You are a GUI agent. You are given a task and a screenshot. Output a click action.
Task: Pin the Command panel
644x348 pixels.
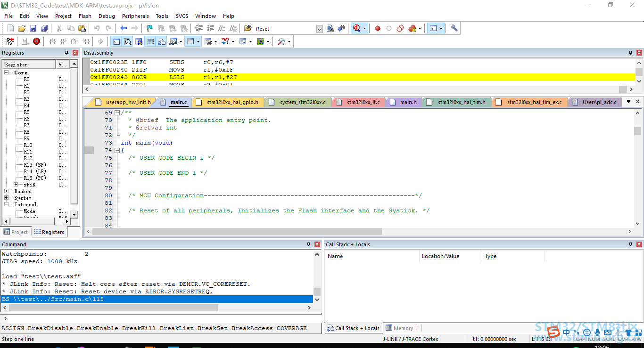309,244
